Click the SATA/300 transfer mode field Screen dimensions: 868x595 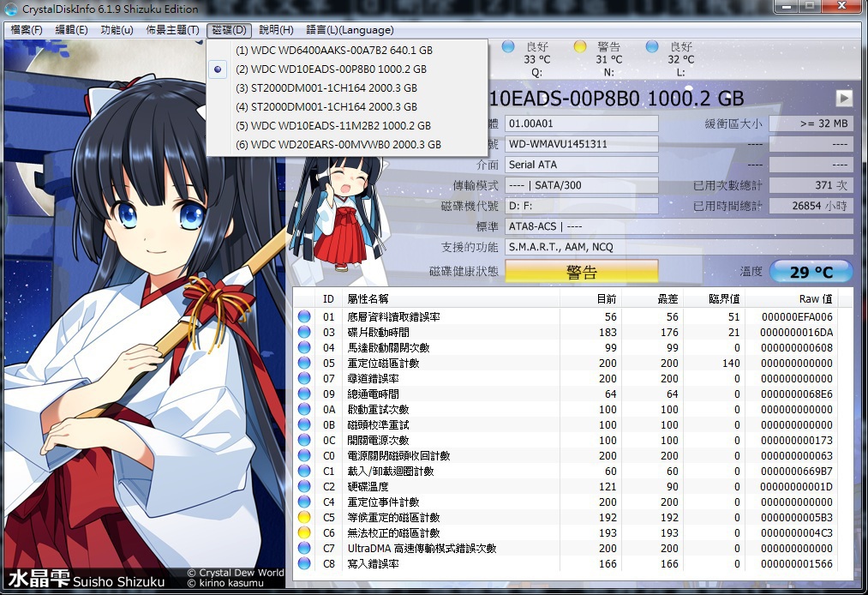581,185
